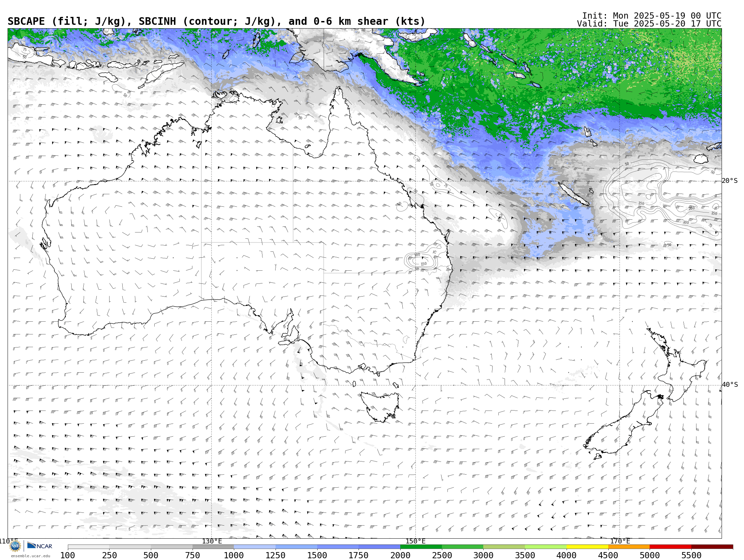Viewport: 744px width, 560px height.
Task: Click the 1000 colorbar label
Action: coord(234,555)
